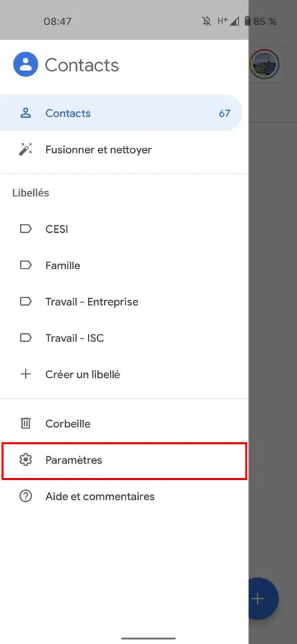297x644 pixels.
Task: Tap the Travail - ISC tag icon
Action: click(x=26, y=338)
